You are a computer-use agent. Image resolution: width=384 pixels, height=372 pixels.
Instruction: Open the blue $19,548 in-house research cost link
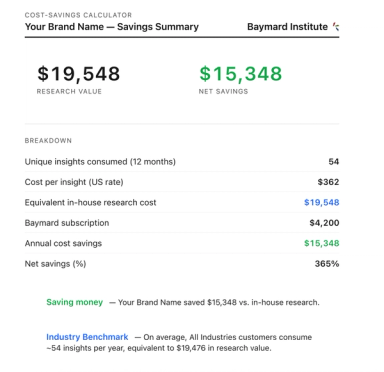[322, 202]
